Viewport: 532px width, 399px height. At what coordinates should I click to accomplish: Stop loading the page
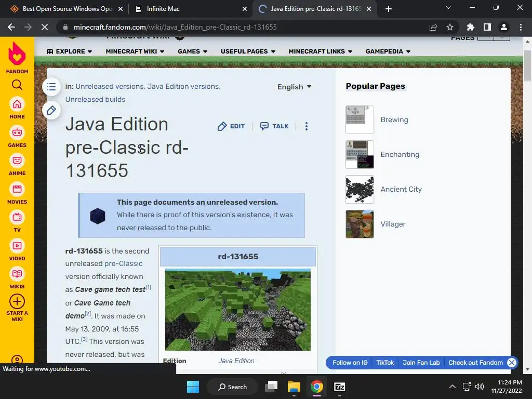click(45, 27)
